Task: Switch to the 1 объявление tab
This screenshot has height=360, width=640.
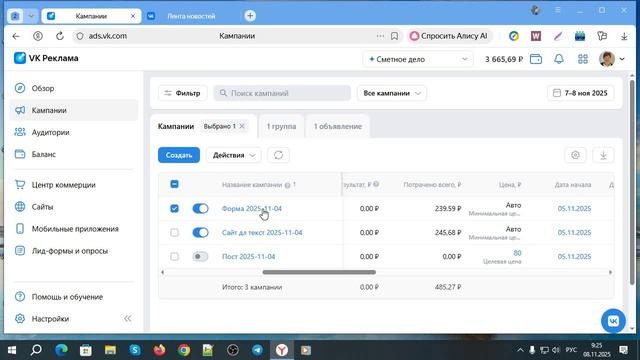Action: tap(338, 127)
